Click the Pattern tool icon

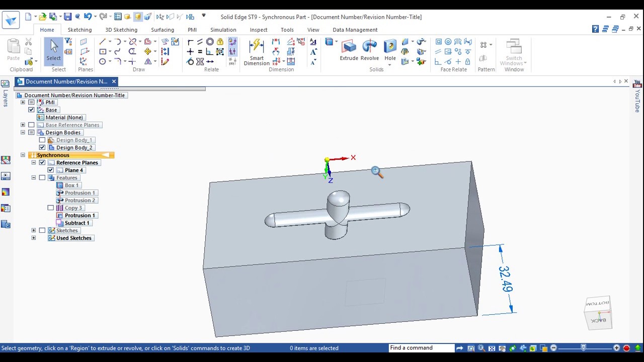click(x=484, y=45)
